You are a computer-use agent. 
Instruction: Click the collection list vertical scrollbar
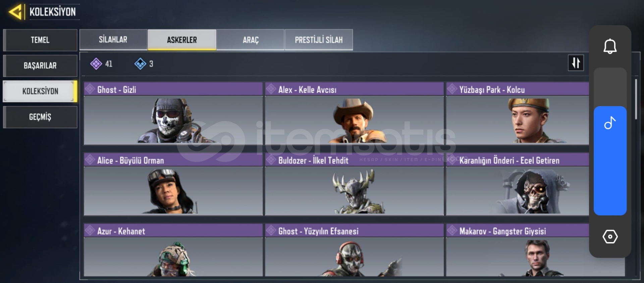tap(636, 99)
